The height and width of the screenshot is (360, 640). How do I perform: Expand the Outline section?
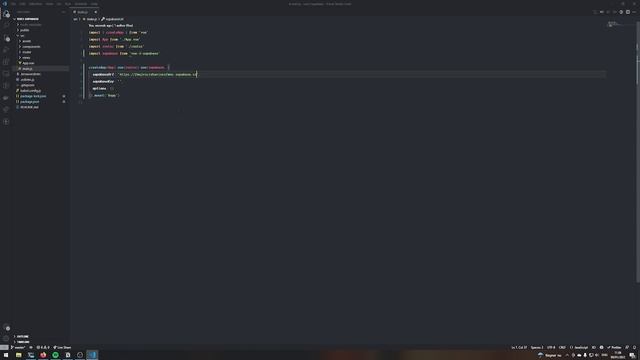coord(22,337)
